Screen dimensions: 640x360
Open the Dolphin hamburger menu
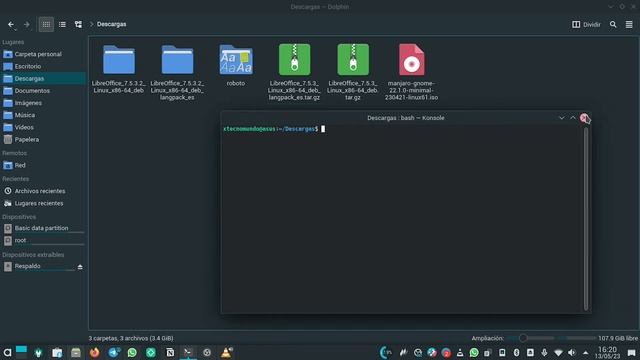coord(629,24)
